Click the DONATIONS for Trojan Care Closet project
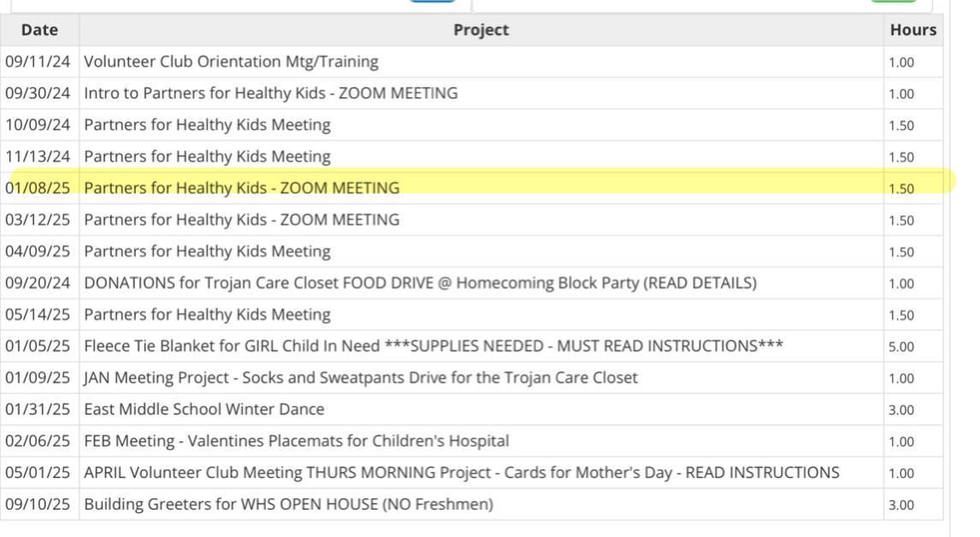 [x=420, y=283]
